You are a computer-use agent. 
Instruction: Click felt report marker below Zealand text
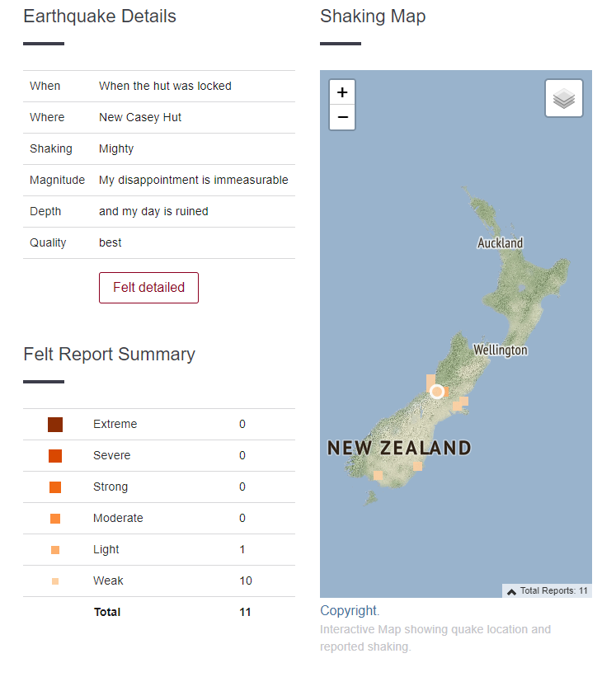(x=417, y=466)
